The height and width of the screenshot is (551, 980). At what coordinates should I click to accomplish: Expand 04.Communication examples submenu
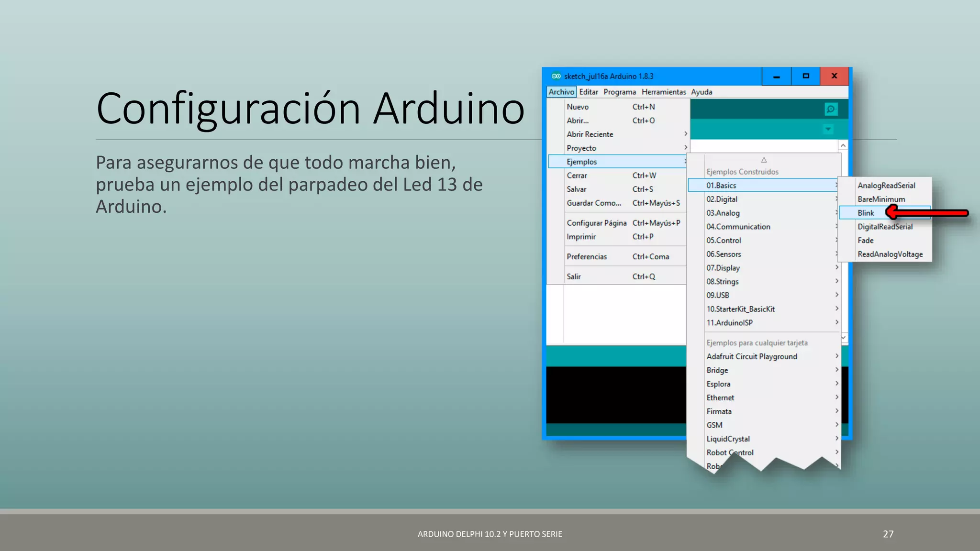[764, 227]
